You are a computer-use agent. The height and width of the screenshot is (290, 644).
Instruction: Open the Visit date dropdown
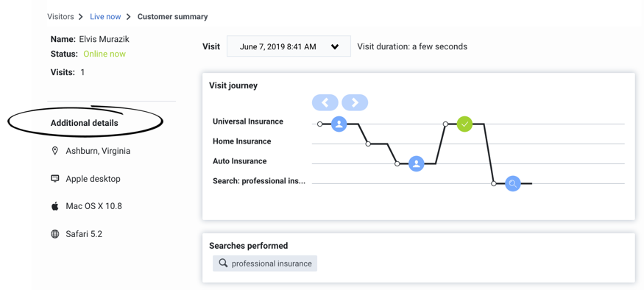click(x=289, y=46)
